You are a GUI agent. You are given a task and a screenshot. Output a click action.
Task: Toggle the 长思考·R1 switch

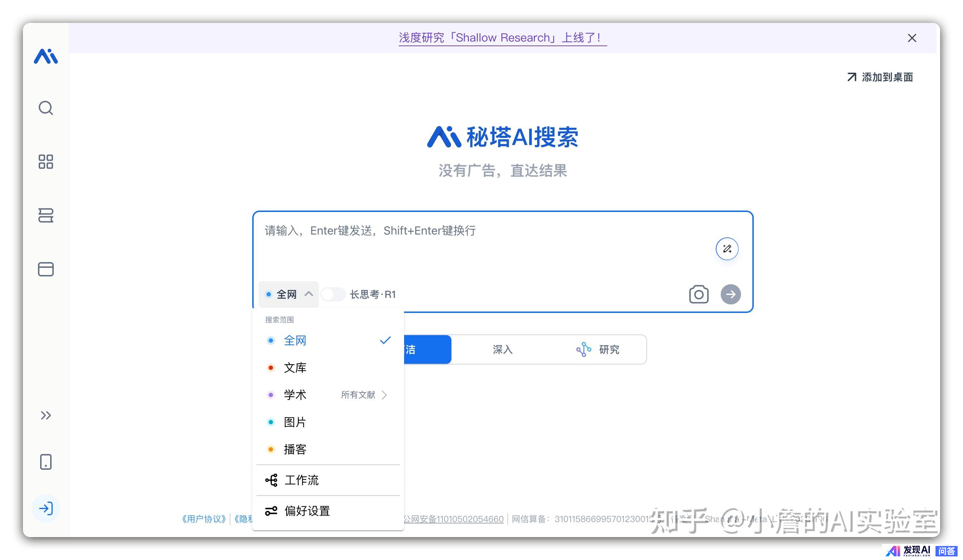[332, 295]
